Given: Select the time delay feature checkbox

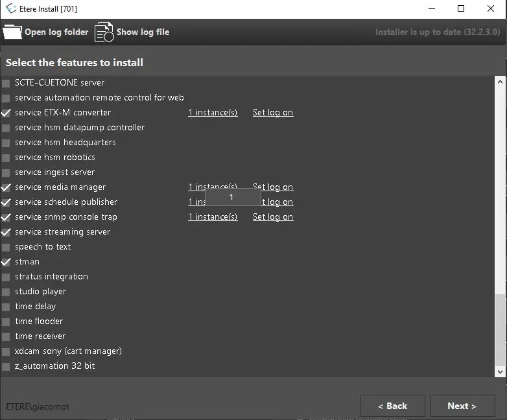Looking at the screenshot, I should (x=6, y=307).
